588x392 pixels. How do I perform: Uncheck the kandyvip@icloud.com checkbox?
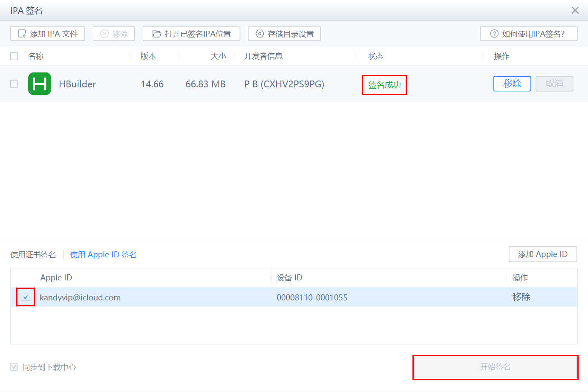[x=26, y=297]
